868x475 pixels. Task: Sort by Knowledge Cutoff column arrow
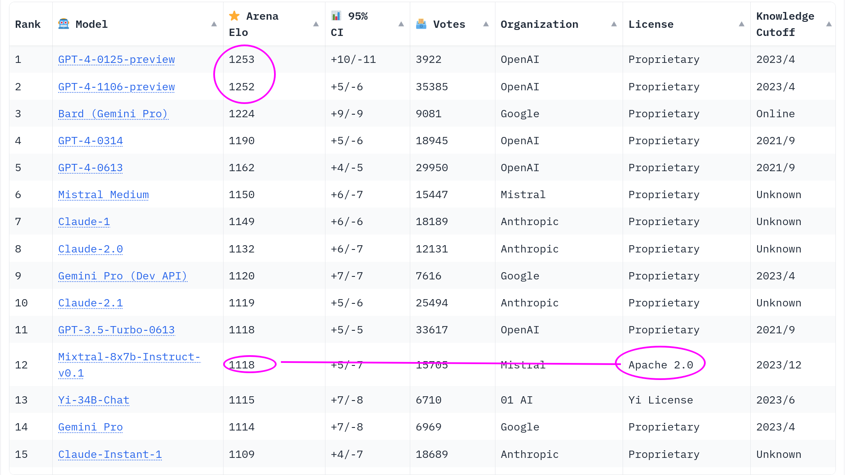[x=829, y=24]
